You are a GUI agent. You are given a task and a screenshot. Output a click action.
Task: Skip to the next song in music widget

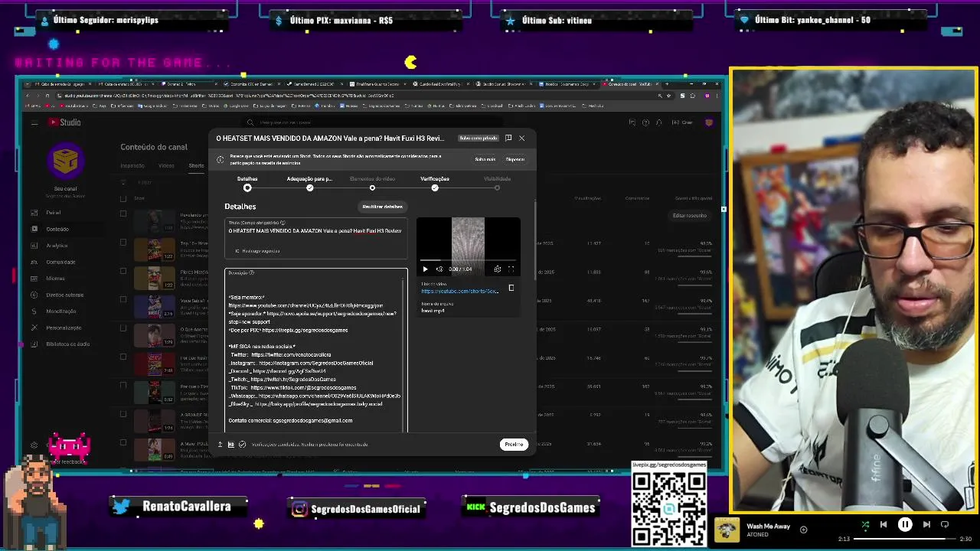click(926, 525)
